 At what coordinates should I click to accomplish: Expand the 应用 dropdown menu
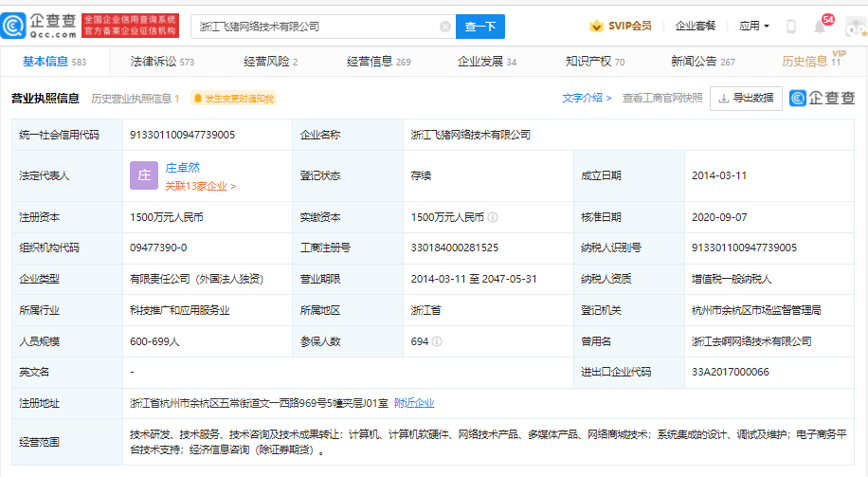[754, 26]
